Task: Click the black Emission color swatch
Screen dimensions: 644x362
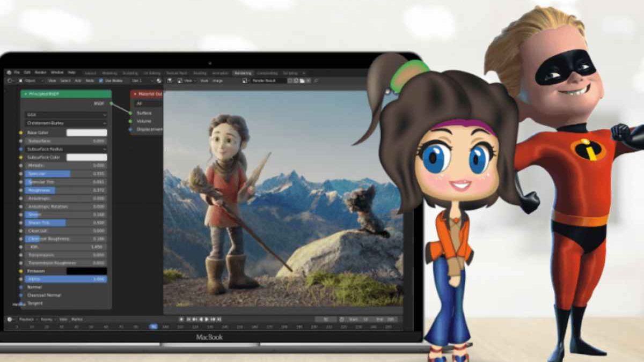Action: [86, 271]
